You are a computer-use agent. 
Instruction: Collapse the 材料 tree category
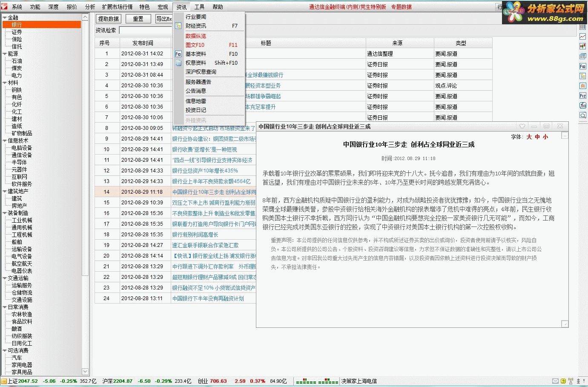(5, 83)
